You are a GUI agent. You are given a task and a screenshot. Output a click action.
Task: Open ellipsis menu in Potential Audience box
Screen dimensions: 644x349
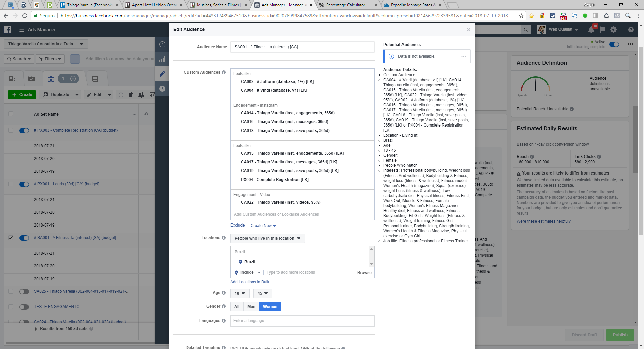click(x=464, y=56)
